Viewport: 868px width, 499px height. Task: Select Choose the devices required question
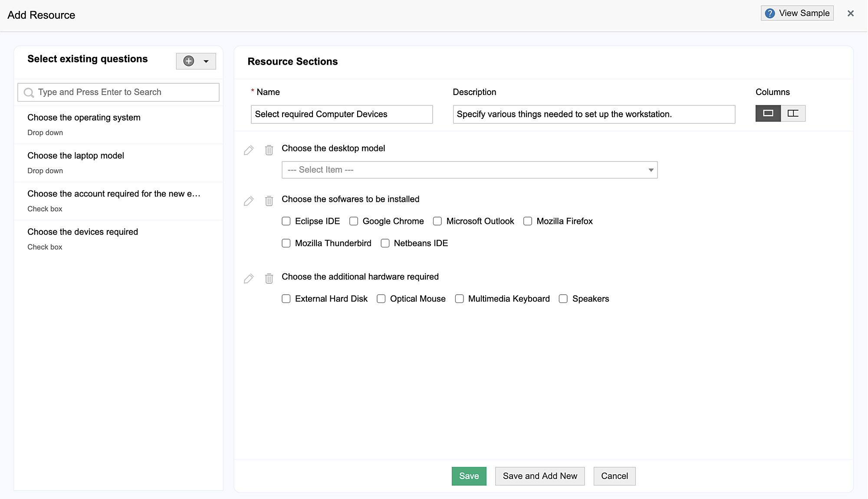click(82, 232)
